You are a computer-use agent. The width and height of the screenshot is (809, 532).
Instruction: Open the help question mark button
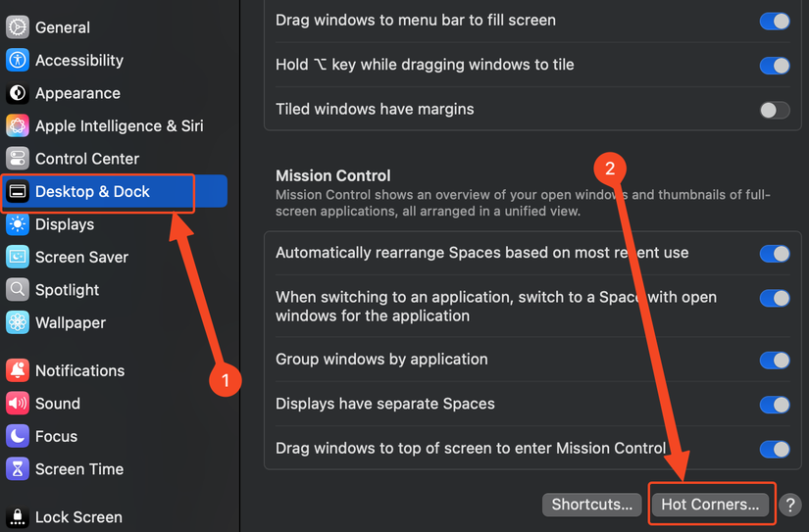point(790,505)
